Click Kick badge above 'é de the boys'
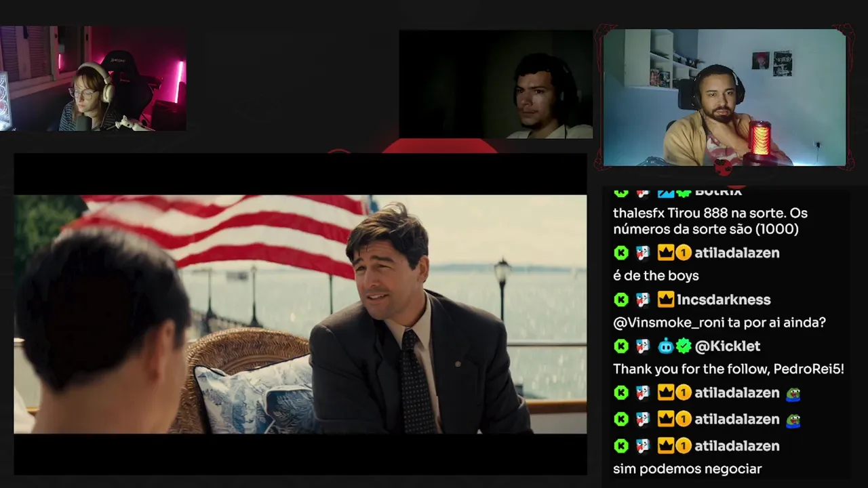 621,253
